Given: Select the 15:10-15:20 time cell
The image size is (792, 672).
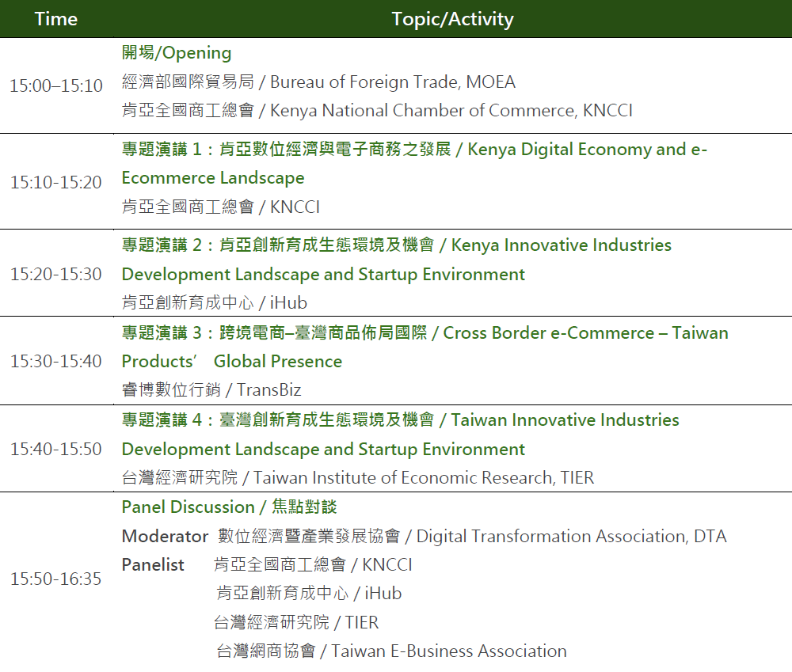Looking at the screenshot, I should (56, 182).
